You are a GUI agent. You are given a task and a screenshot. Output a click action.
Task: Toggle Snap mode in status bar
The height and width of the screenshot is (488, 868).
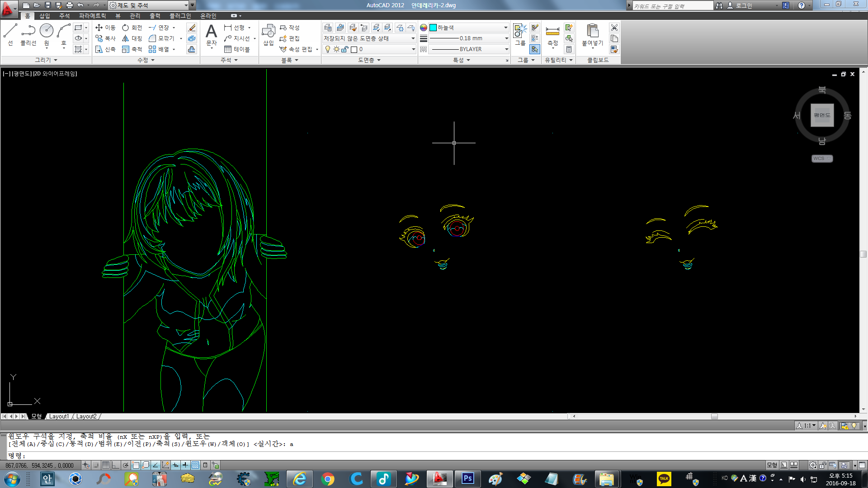pos(96,465)
